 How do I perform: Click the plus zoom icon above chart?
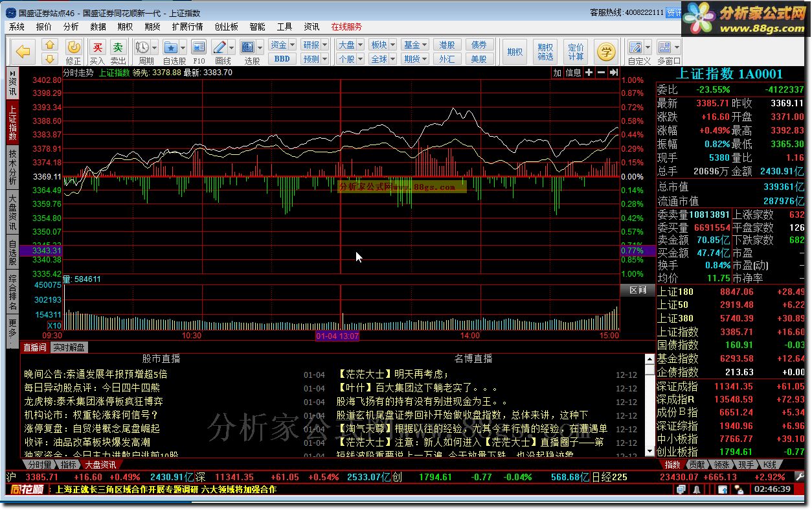589,73
